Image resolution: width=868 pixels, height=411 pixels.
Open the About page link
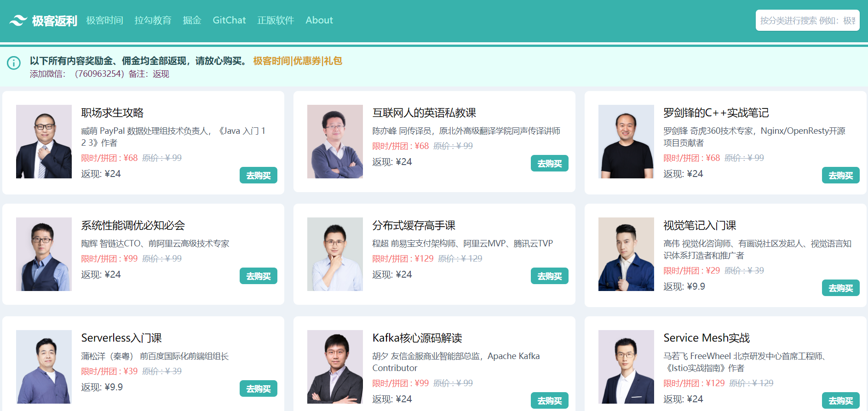coord(319,20)
